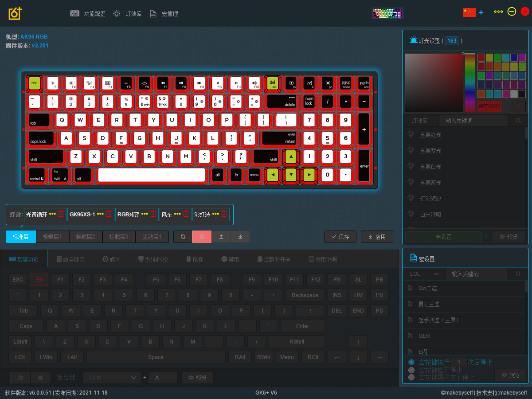Image resolution: width=532 pixels, height=399 pixels.
Task: Click the macro search magnifier icon
Action: point(518,274)
